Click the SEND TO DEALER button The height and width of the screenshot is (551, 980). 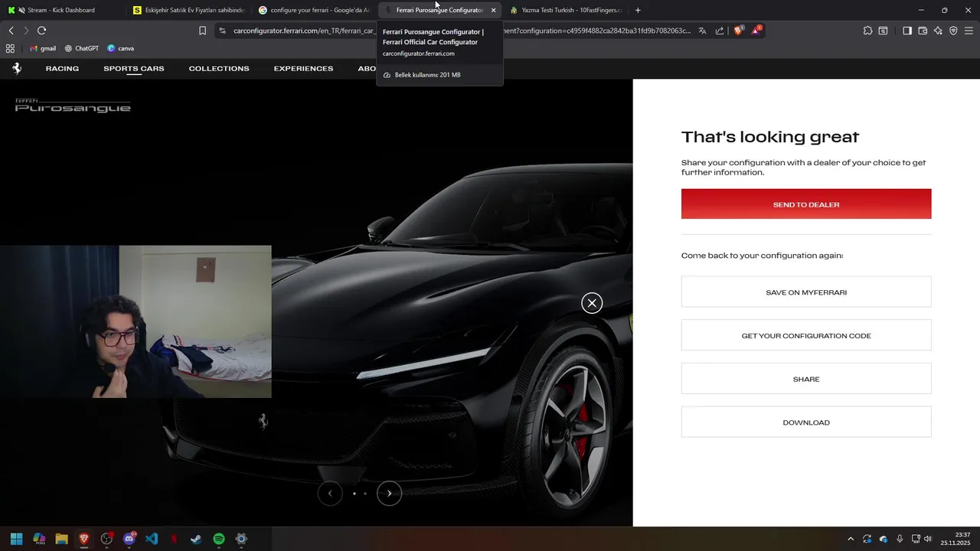click(x=806, y=204)
